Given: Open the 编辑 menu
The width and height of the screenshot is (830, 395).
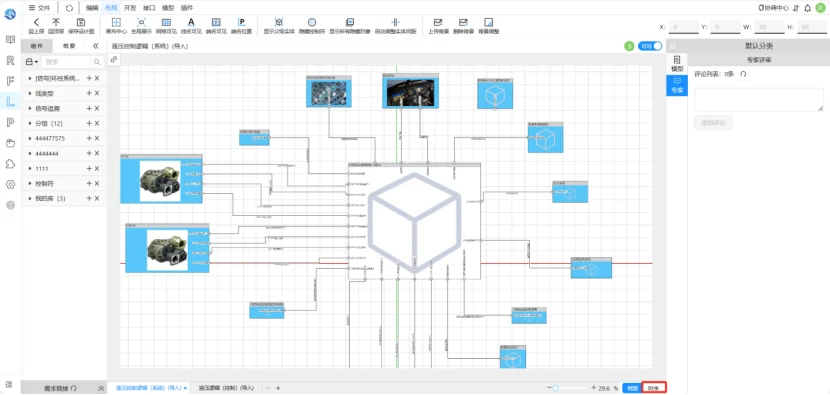Looking at the screenshot, I should point(92,8).
